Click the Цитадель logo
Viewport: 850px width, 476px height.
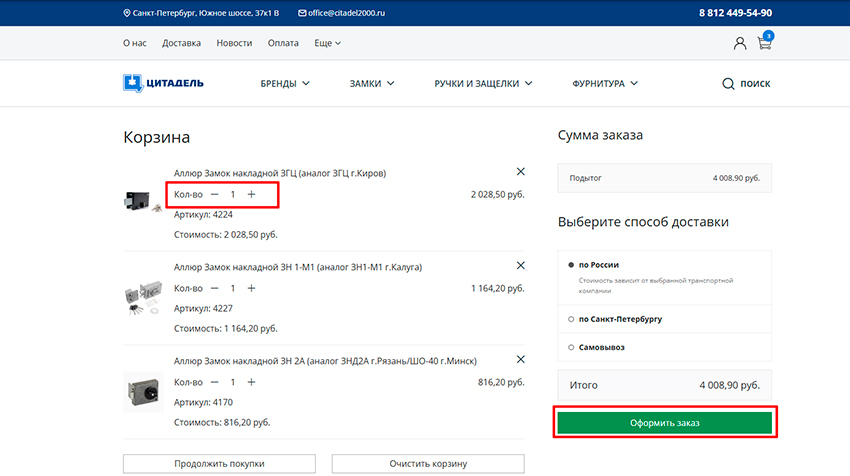pos(163,83)
